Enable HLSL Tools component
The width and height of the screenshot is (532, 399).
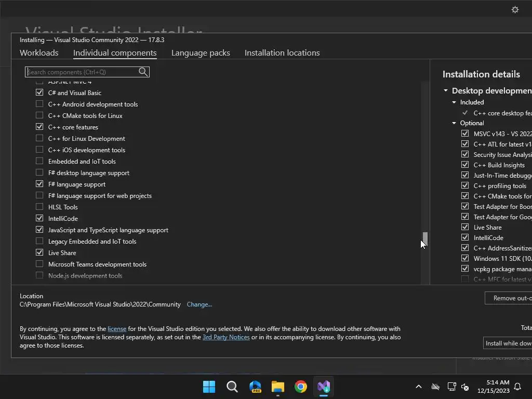pos(39,207)
